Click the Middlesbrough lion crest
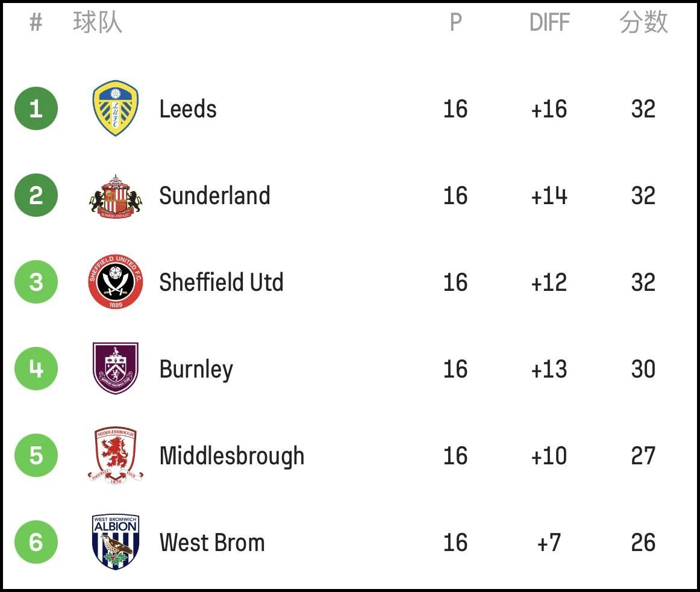 116,455
